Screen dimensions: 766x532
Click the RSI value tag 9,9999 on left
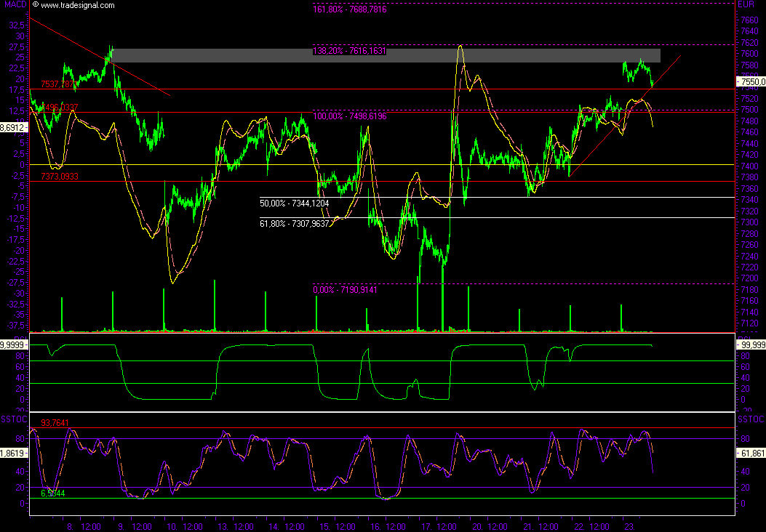point(14,345)
